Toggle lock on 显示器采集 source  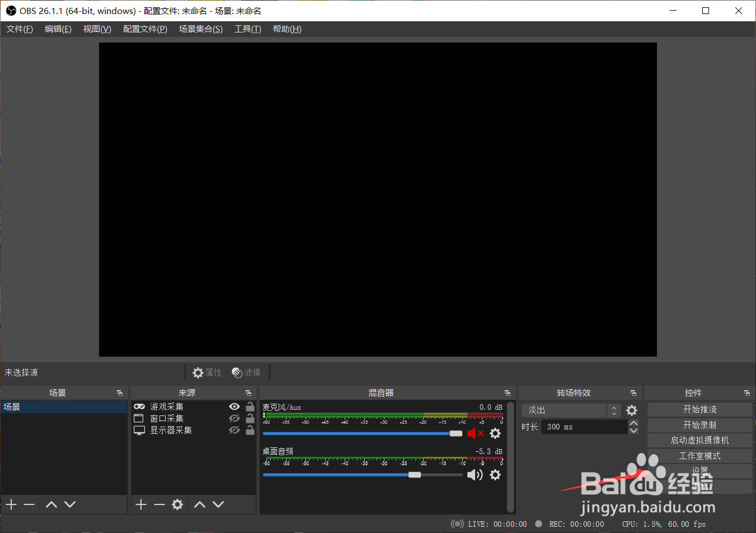(x=250, y=430)
